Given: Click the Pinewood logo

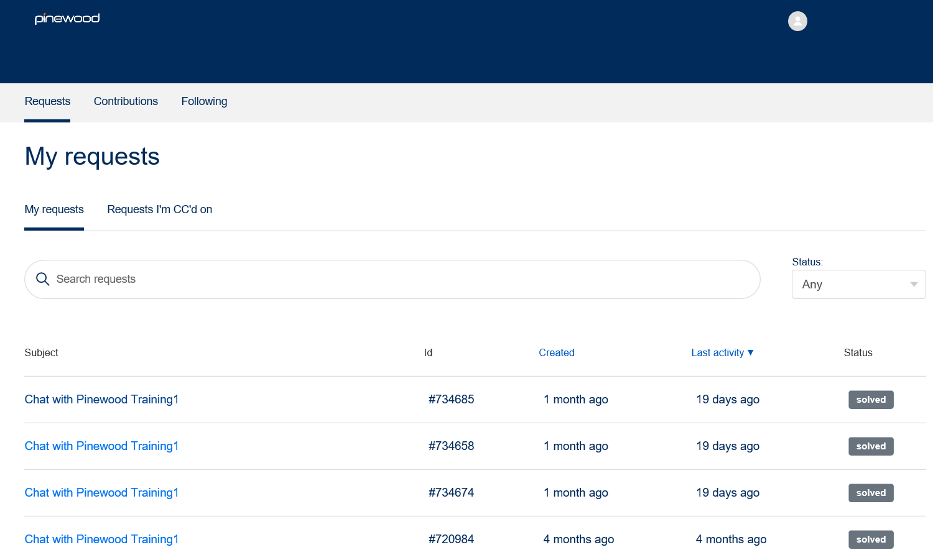Looking at the screenshot, I should click(67, 19).
